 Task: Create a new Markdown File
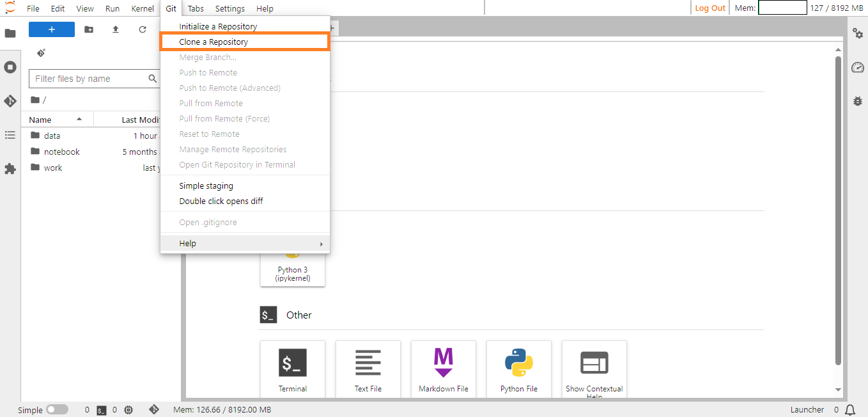pyautogui.click(x=444, y=369)
